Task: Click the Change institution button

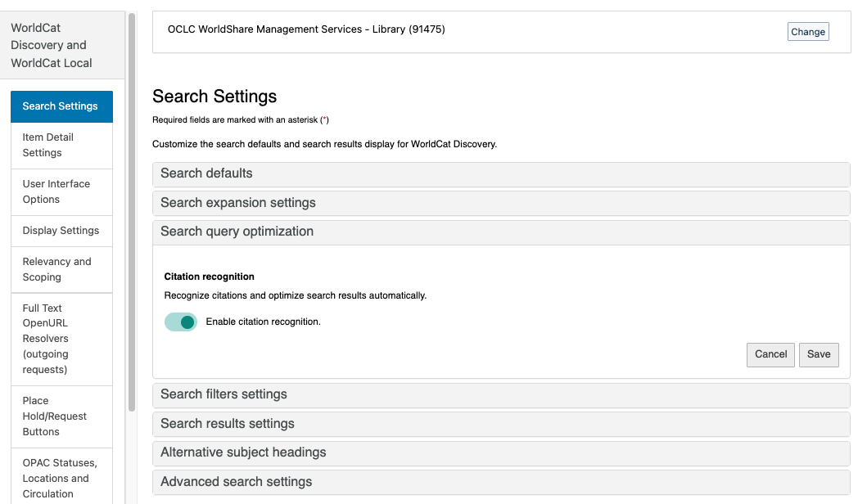Action: (x=808, y=32)
